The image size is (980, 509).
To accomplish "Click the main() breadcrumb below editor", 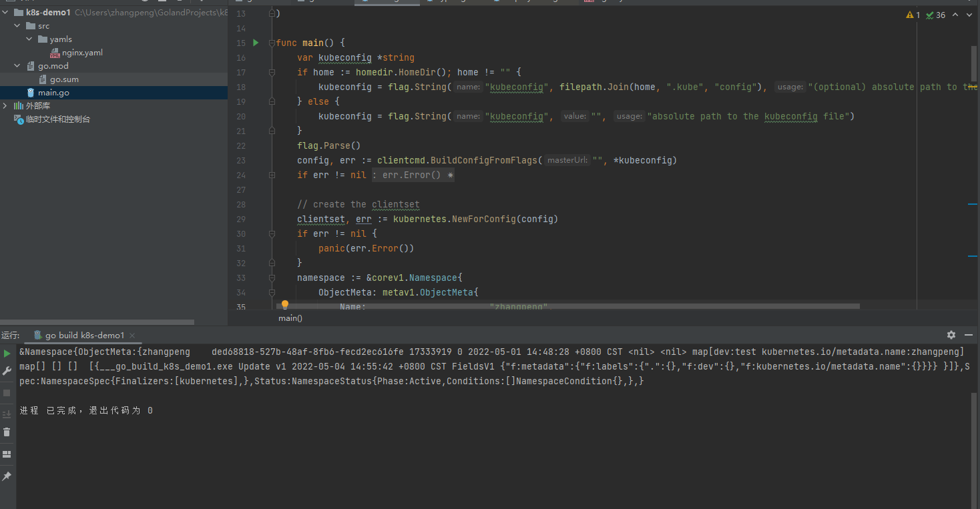I will pyautogui.click(x=290, y=318).
